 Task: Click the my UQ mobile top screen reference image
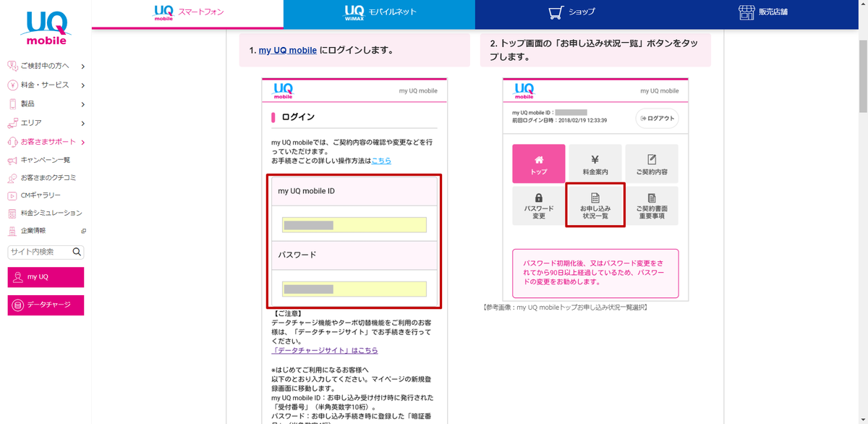coord(595,190)
